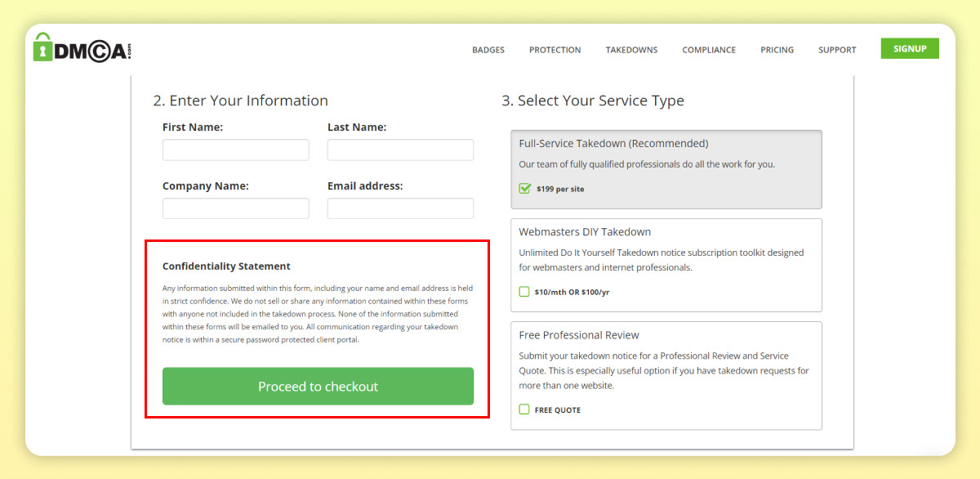View the Pricing page
980x479 pixels.
click(x=777, y=50)
